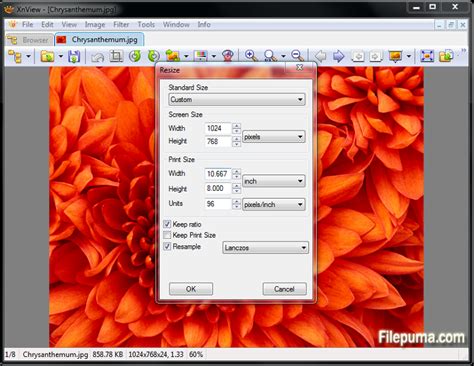The width and height of the screenshot is (474, 366).
Task: Open the Edit menu
Action: pyautogui.click(x=47, y=24)
